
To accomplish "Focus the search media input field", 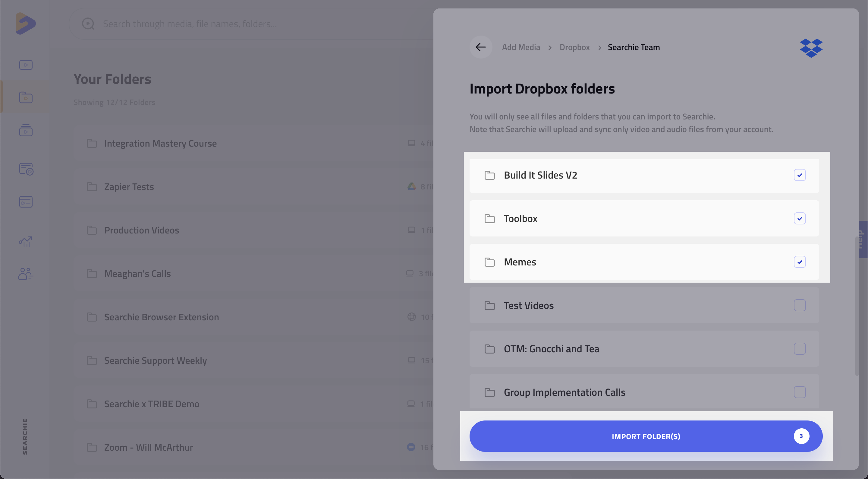I will pyautogui.click(x=251, y=24).
